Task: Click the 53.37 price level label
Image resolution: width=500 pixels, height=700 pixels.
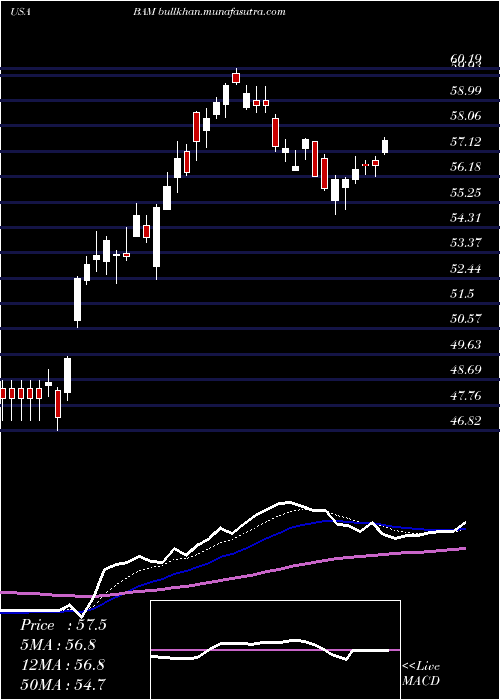Action: pyautogui.click(x=466, y=243)
